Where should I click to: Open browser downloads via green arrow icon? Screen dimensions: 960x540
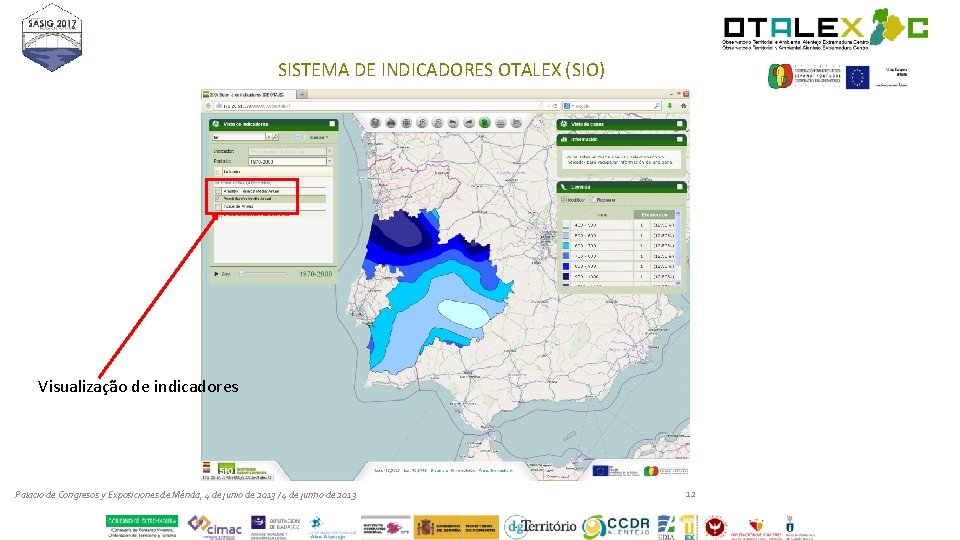(x=670, y=106)
